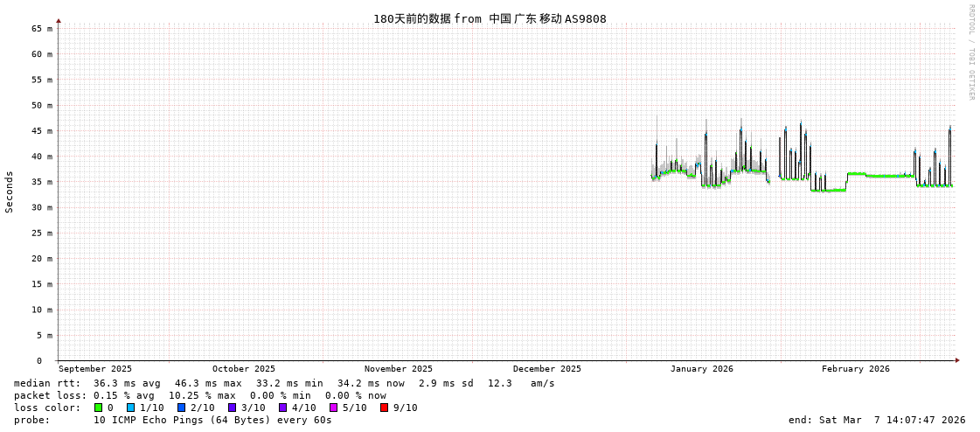Pick the swatch next to the 4/10 label
This screenshot has height=432, width=980.
click(282, 408)
